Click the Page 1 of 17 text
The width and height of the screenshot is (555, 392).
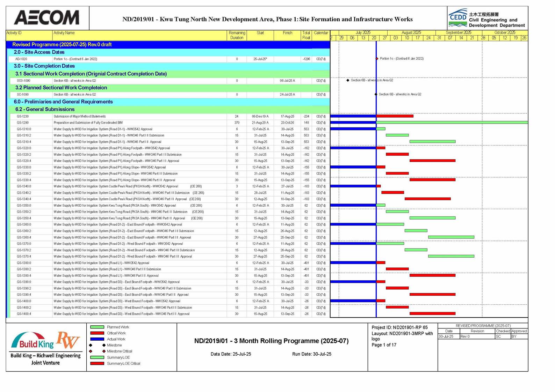coord(384,345)
